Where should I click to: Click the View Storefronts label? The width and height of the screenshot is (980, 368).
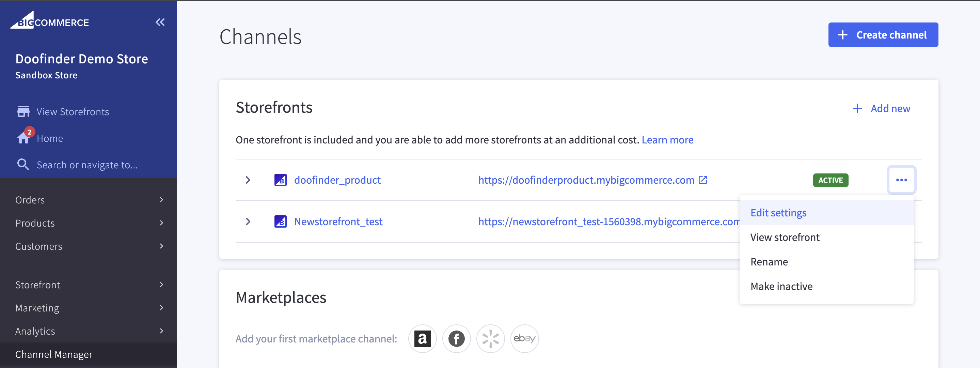(73, 111)
